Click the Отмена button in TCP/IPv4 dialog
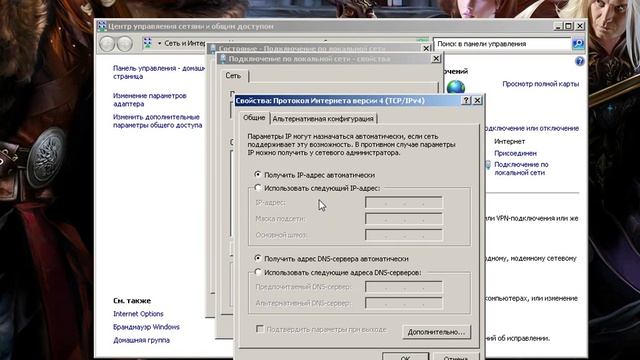The image size is (640, 360). [x=456, y=356]
